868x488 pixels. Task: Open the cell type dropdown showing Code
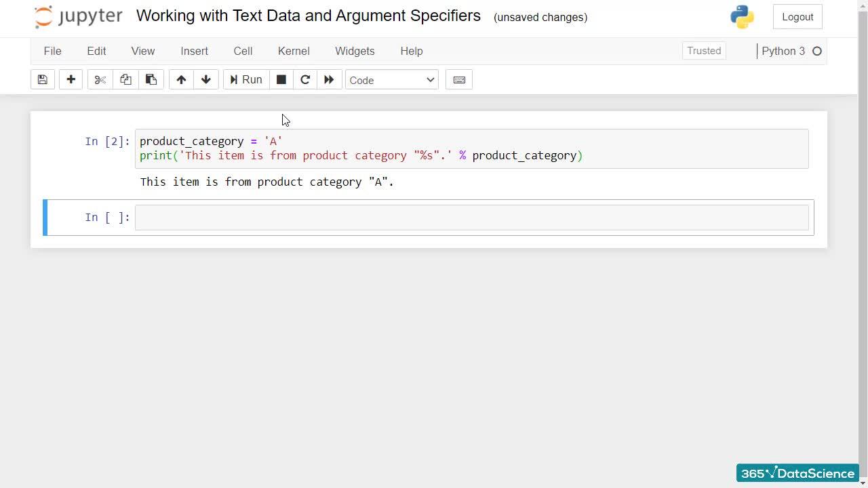(x=392, y=80)
